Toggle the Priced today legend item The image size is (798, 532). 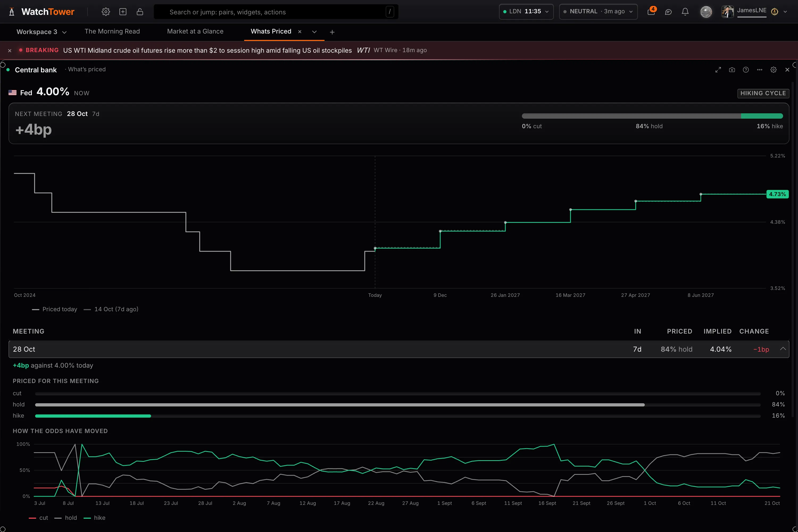(55, 309)
